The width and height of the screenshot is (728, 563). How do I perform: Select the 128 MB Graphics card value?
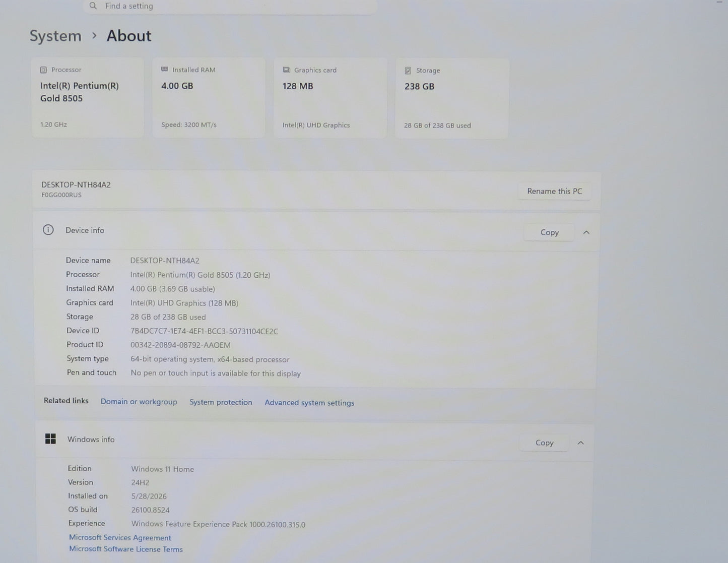point(298,86)
